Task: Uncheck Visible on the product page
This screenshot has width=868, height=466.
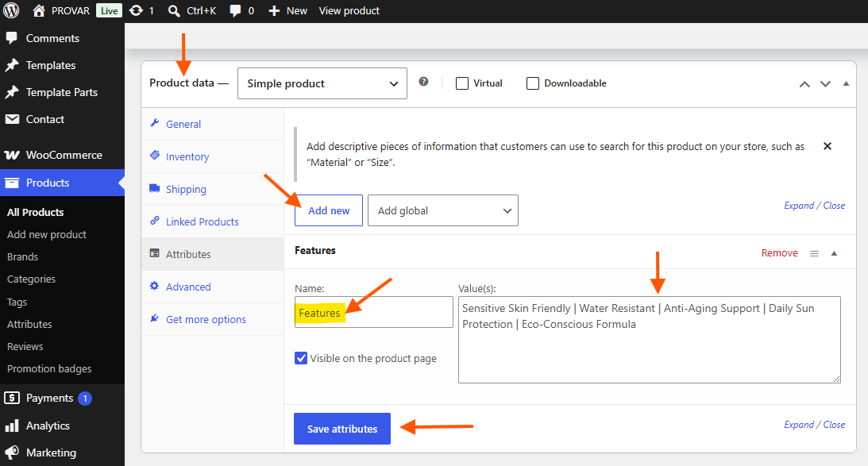Action: coord(301,358)
